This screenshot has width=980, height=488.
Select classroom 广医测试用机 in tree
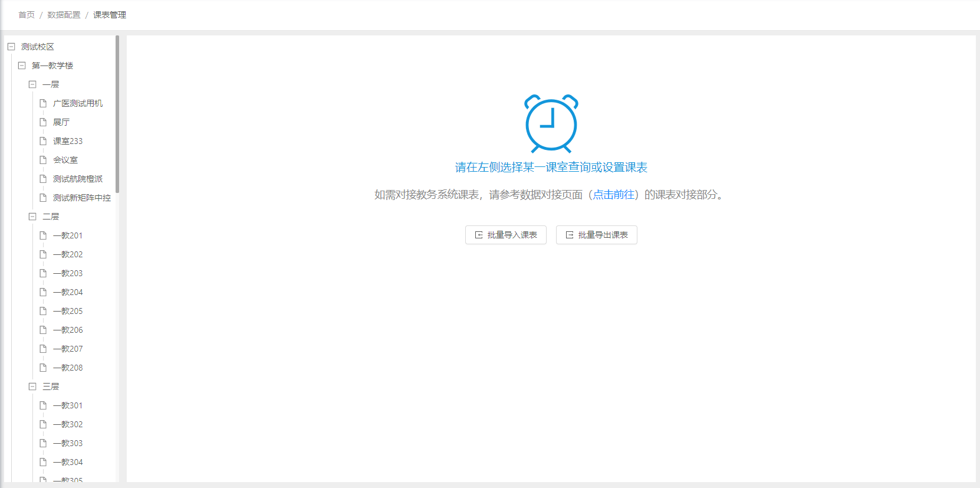pos(78,103)
